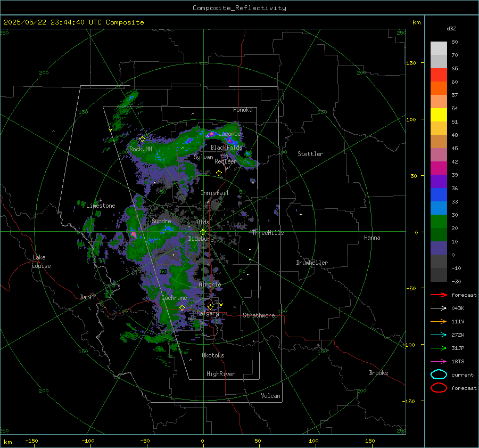Viewport: 479px width, 448px height.
Task: Click the yellow diamond marker below RedDeer
Action: click(219, 173)
